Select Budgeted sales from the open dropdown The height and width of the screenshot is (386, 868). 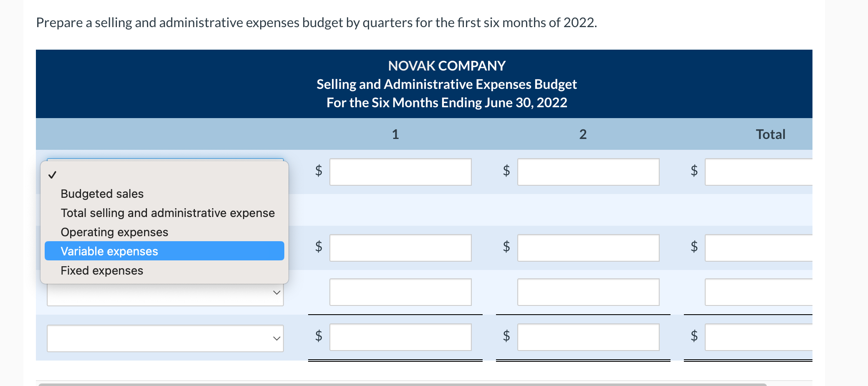click(x=102, y=194)
